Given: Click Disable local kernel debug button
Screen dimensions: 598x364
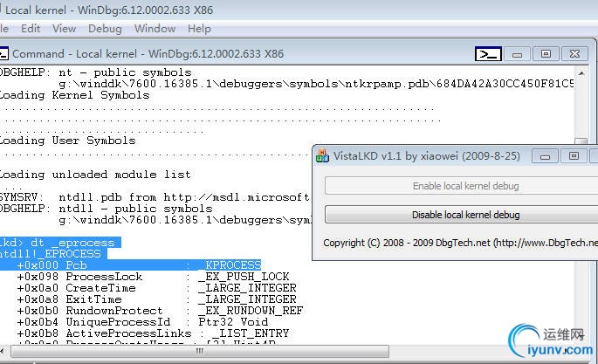Looking at the screenshot, I should pos(462,215).
